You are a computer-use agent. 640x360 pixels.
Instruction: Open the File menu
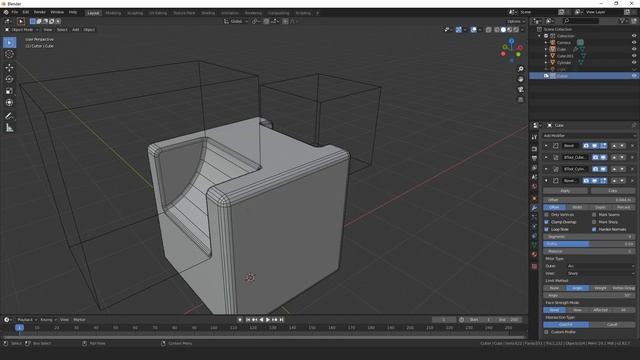coord(15,12)
